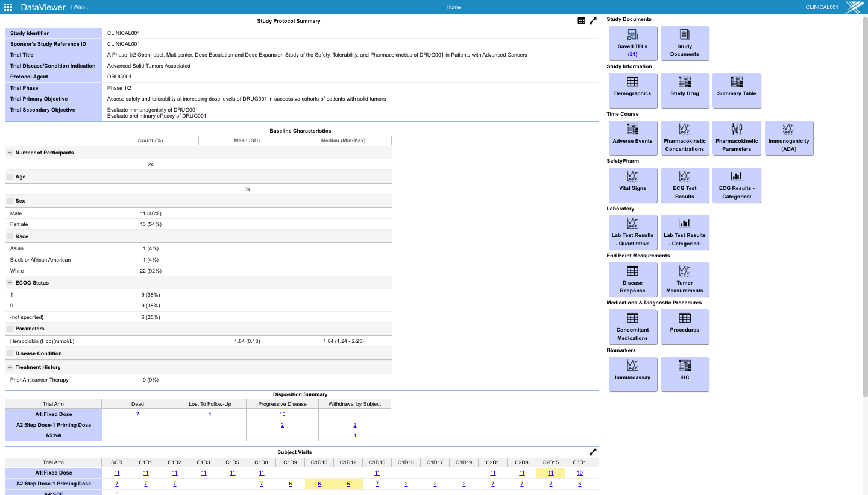
Task: Open the Dead count link for A1:Fixed Dose
Action: [x=137, y=414]
